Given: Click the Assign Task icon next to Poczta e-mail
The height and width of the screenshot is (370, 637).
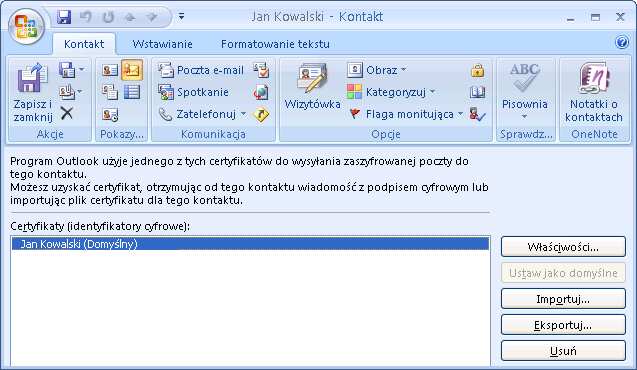Looking at the screenshot, I should tap(261, 70).
